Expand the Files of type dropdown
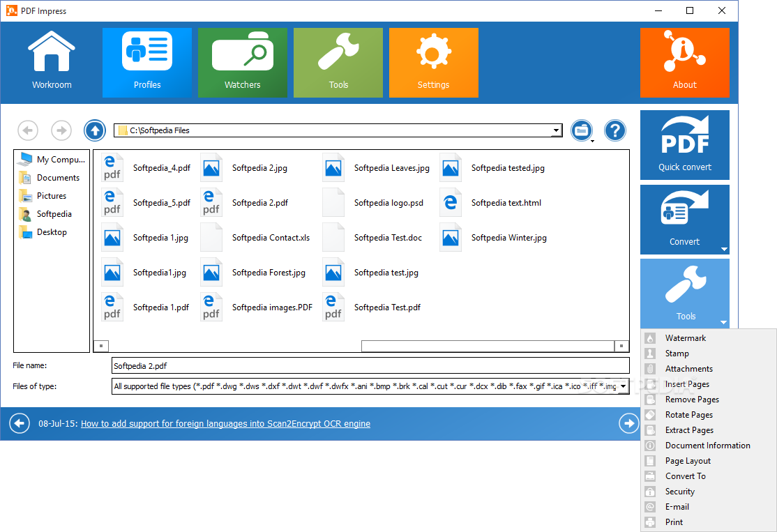The height and width of the screenshot is (532, 777). point(624,386)
